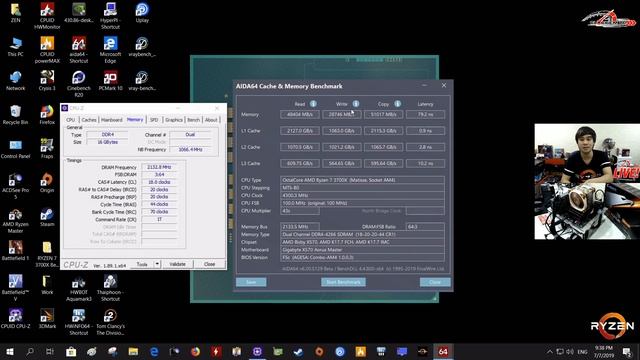Click the Validate button in CPU-Z
This screenshot has width=640, height=360.
click(178, 264)
